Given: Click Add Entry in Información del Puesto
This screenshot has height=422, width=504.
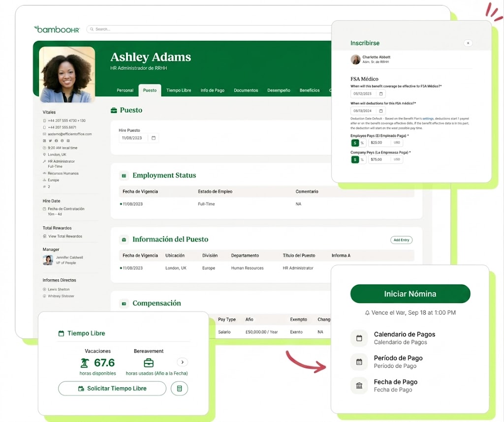Looking at the screenshot, I should tap(401, 240).
